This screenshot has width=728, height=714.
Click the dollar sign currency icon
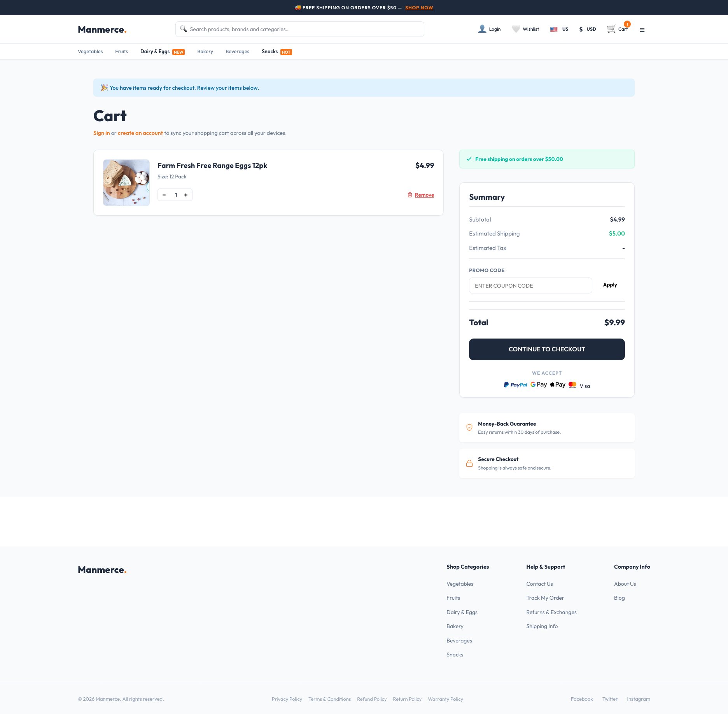tap(581, 29)
